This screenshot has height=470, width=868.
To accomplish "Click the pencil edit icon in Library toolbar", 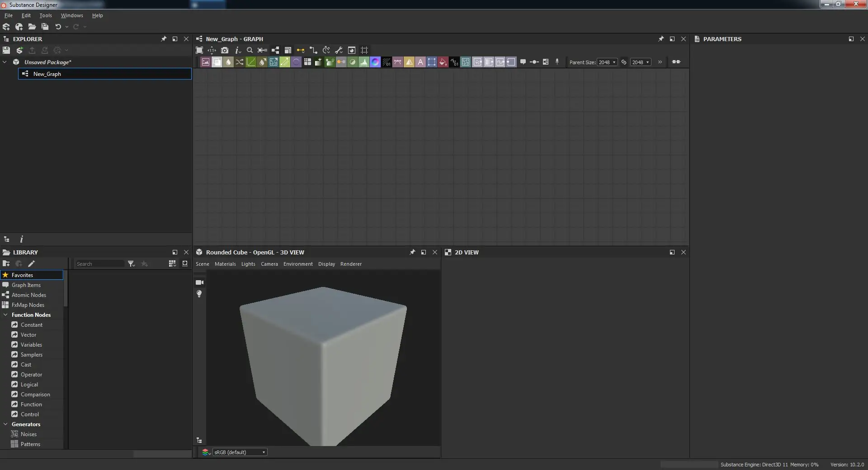I will (31, 264).
